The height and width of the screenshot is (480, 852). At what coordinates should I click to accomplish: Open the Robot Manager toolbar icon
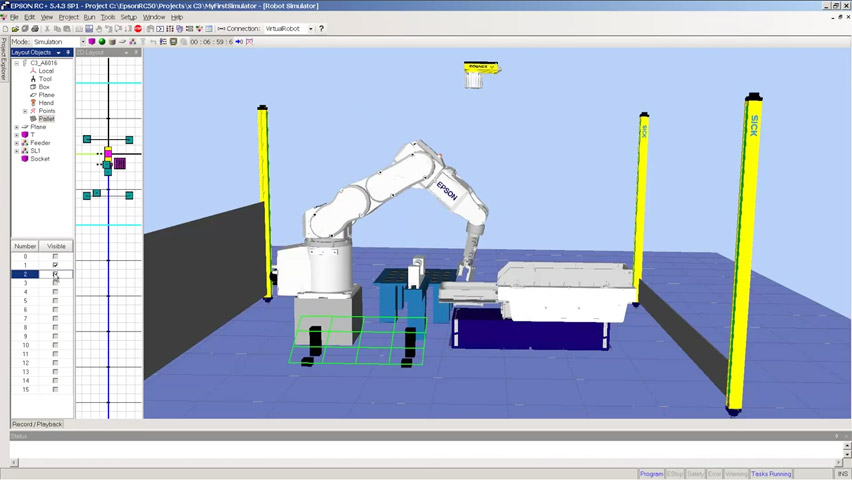coord(150,29)
